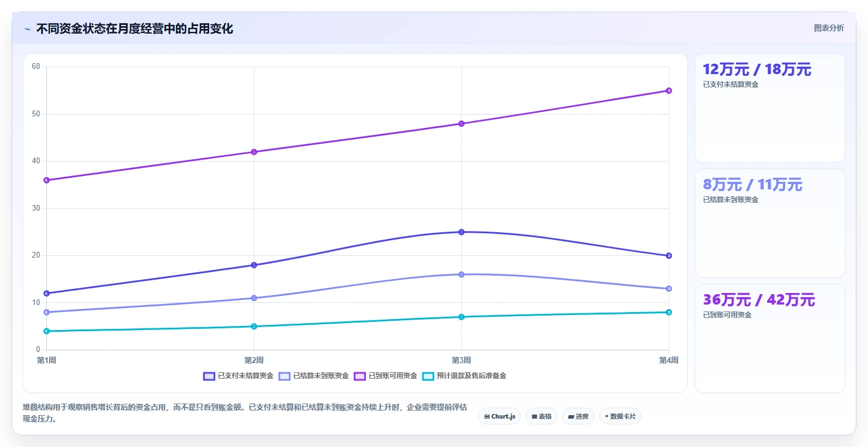868x447 pixels.
Task: Click the 第3周 x-axis label
Action: click(x=461, y=360)
